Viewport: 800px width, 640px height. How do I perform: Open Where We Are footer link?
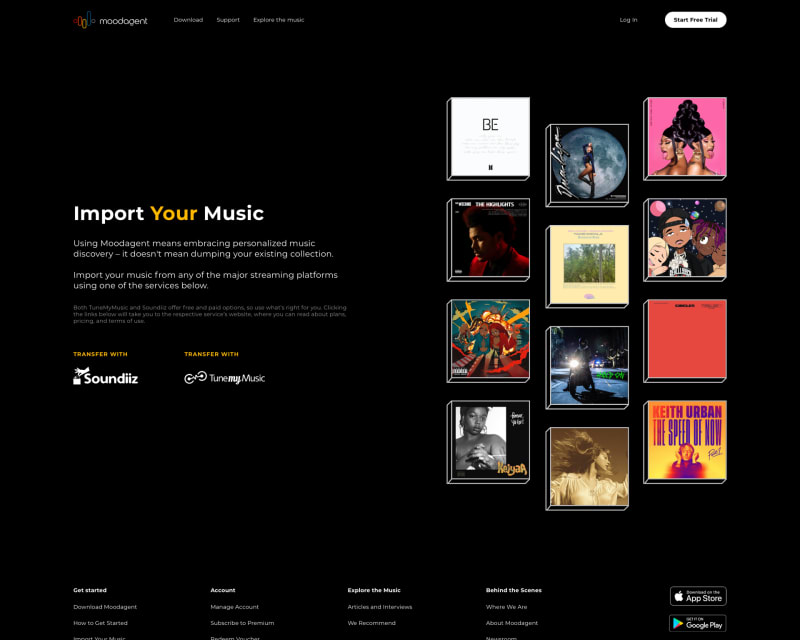tap(507, 607)
